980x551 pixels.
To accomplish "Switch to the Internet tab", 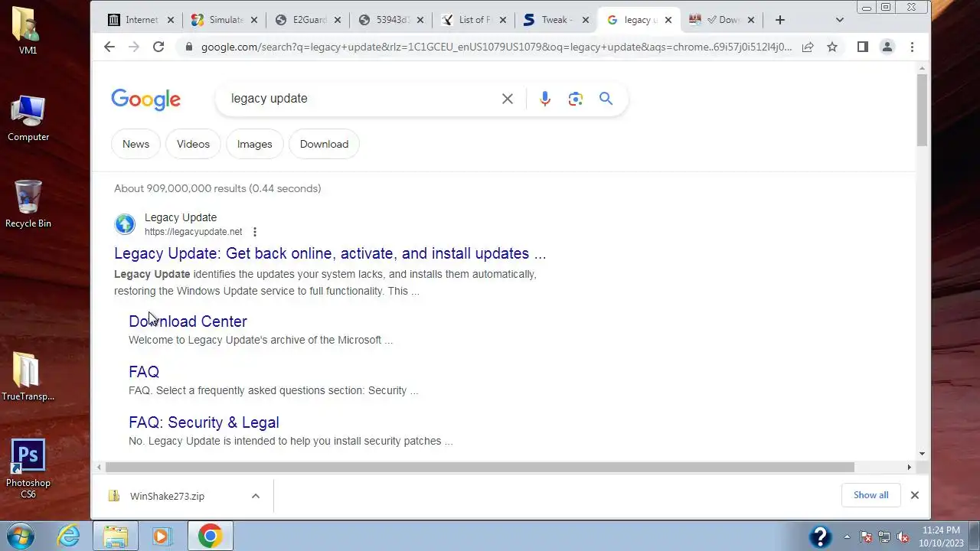I will click(142, 20).
